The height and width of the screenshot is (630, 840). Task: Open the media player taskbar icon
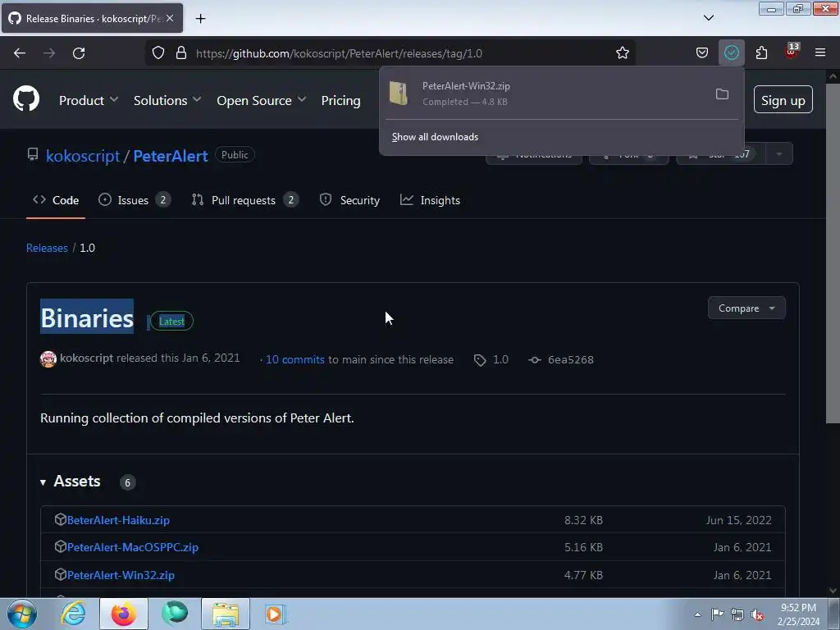[x=276, y=614]
